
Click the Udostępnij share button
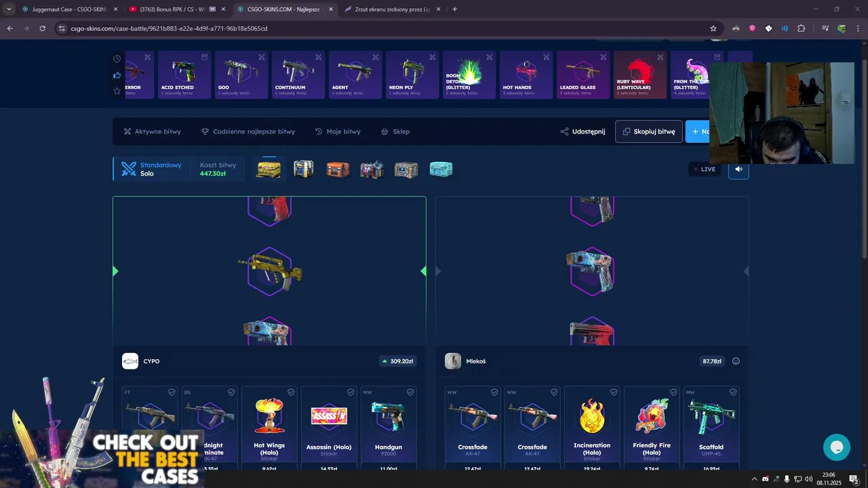coord(583,131)
